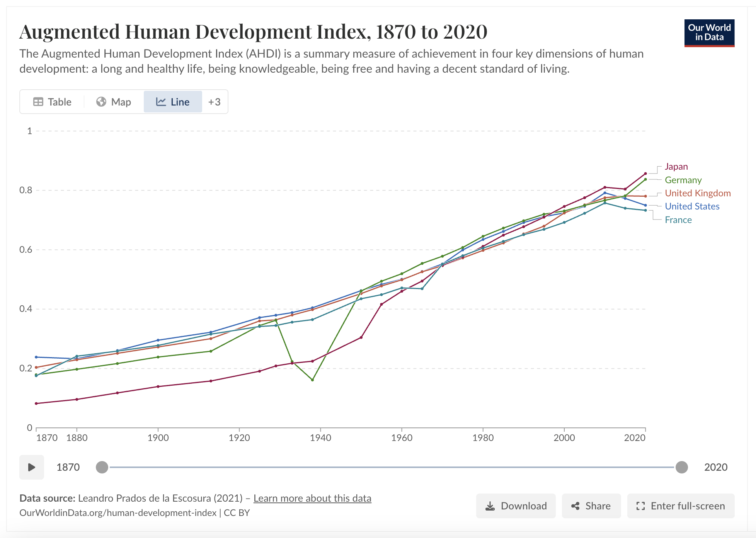Click the Download button
This screenshot has width=756, height=538.
[516, 506]
